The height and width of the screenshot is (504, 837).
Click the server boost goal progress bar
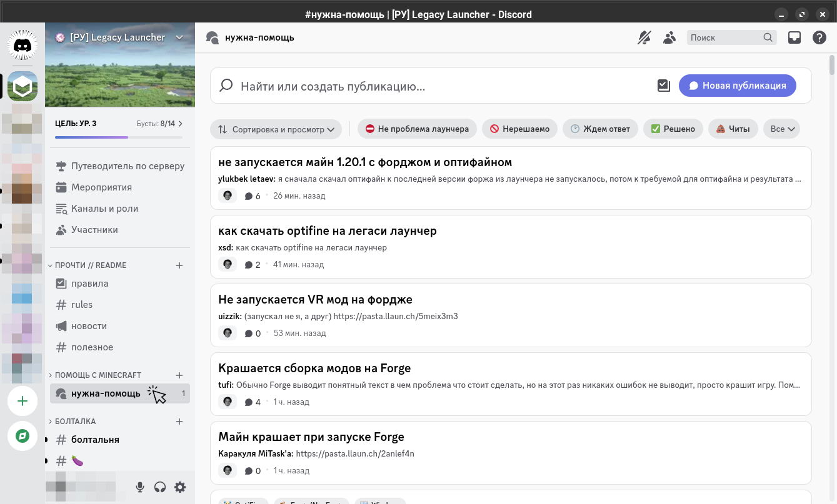119,137
